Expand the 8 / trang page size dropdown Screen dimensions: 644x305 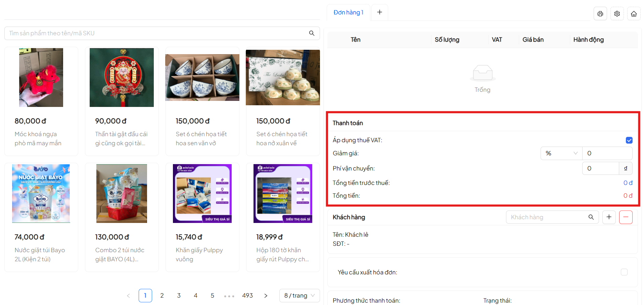(x=299, y=296)
